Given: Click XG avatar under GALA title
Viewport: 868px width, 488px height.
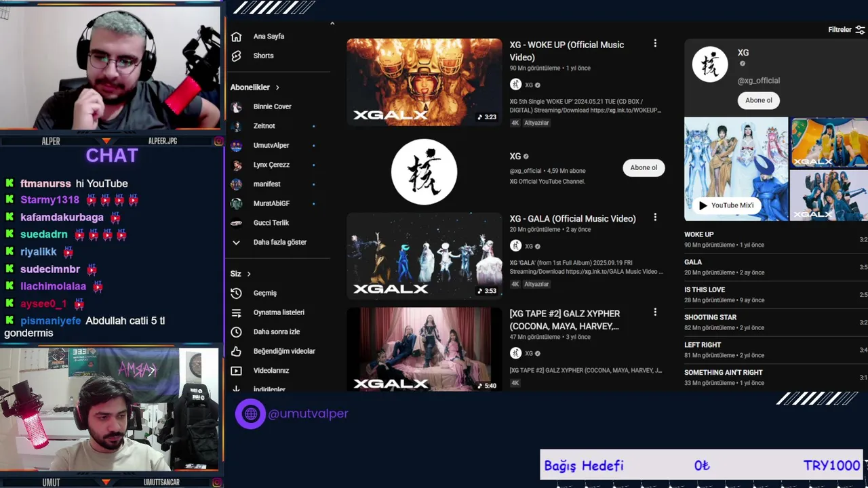Looking at the screenshot, I should pyautogui.click(x=515, y=246).
